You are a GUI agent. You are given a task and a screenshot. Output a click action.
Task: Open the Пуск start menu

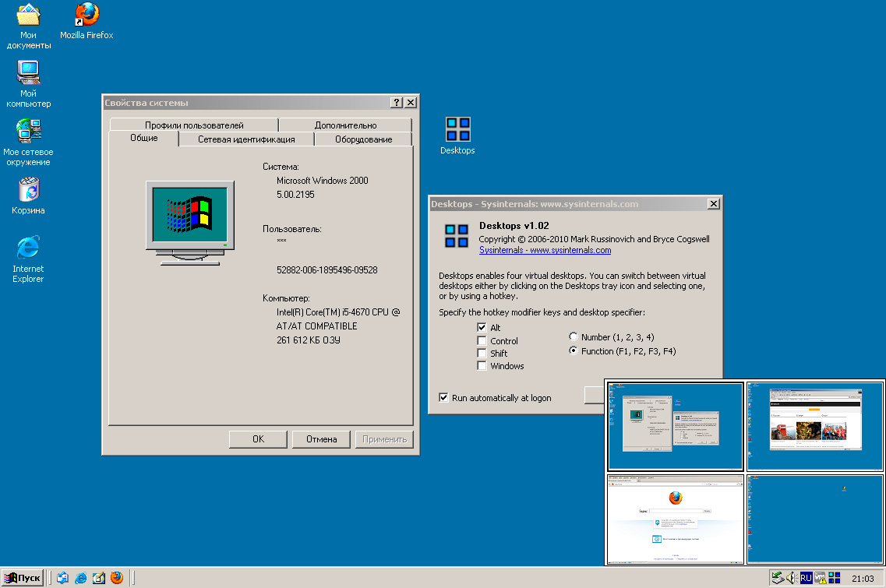[23, 578]
